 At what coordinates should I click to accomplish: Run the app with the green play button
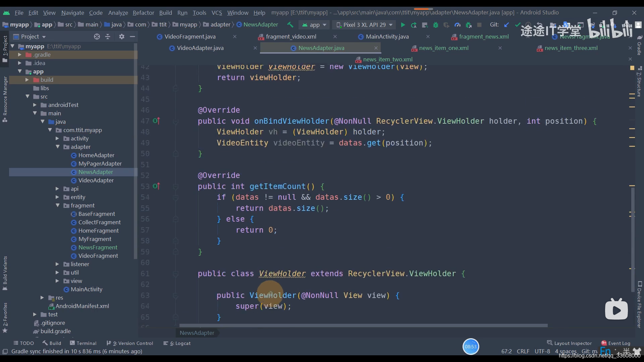click(403, 25)
